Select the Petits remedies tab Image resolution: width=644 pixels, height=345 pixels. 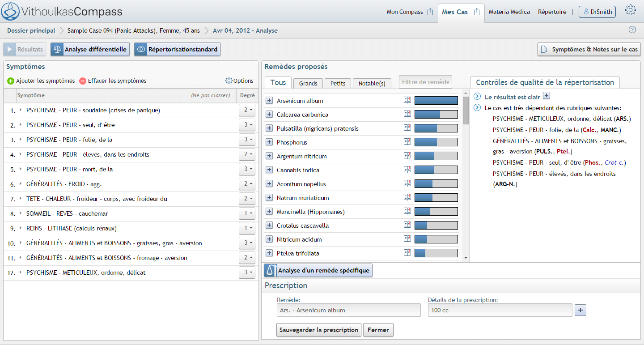click(338, 83)
